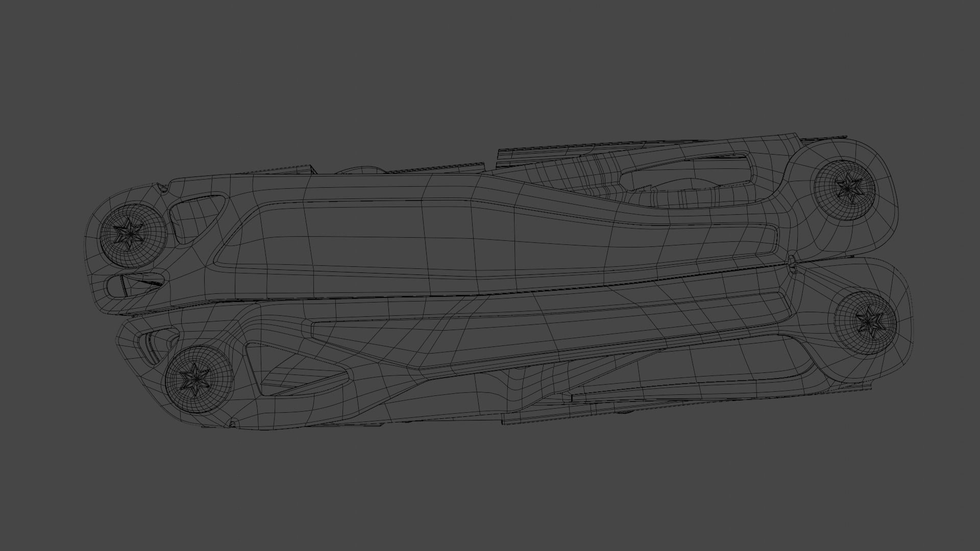Select small pin between handles at right
This screenshot has width=980, height=551.
tap(792, 263)
